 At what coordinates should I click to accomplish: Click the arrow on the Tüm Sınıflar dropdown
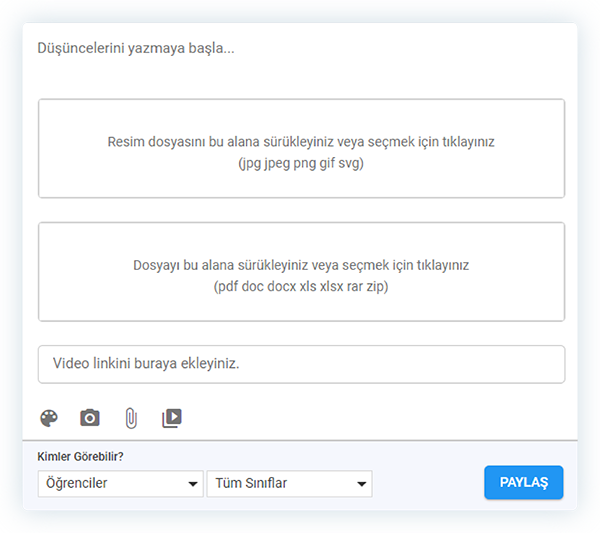coord(362,485)
